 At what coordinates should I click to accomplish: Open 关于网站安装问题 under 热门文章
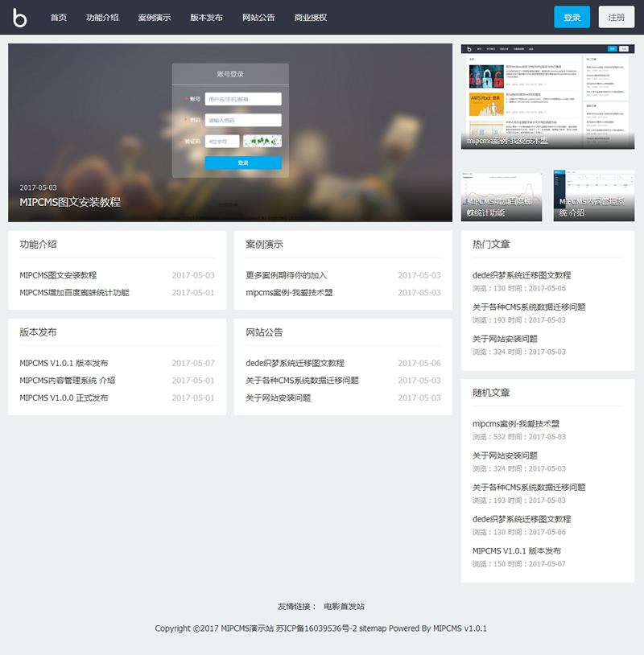coord(505,339)
